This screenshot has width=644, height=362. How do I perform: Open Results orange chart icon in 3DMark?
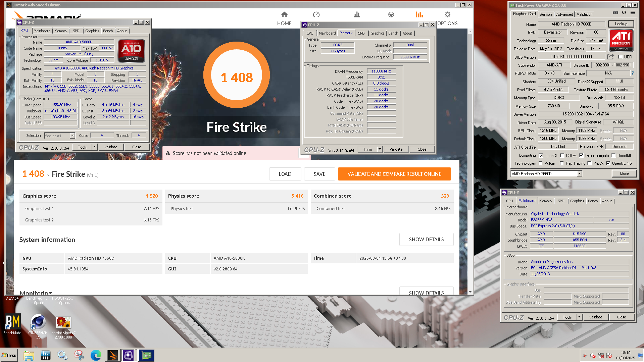[x=419, y=14]
